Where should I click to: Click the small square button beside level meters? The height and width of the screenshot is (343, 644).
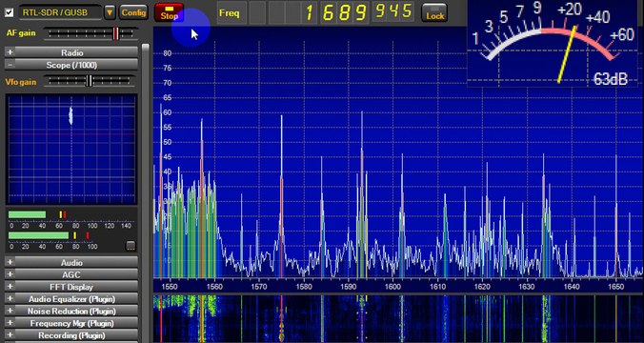click(131, 246)
